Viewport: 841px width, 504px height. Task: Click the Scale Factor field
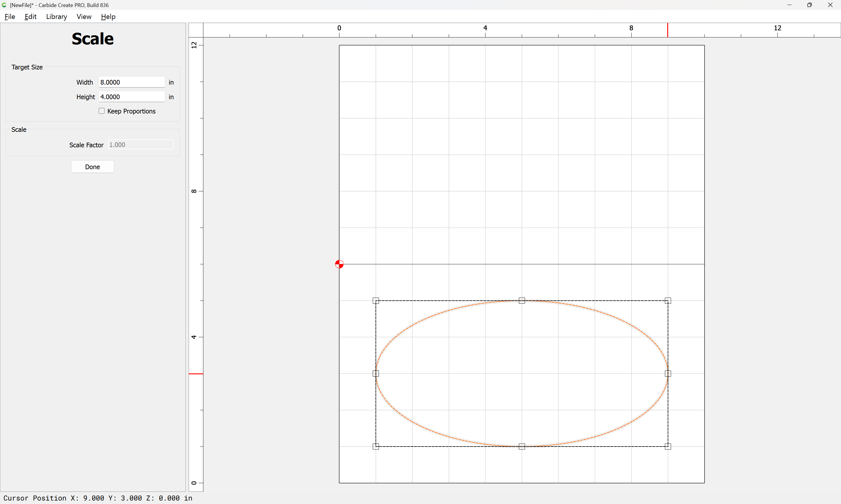click(x=140, y=145)
